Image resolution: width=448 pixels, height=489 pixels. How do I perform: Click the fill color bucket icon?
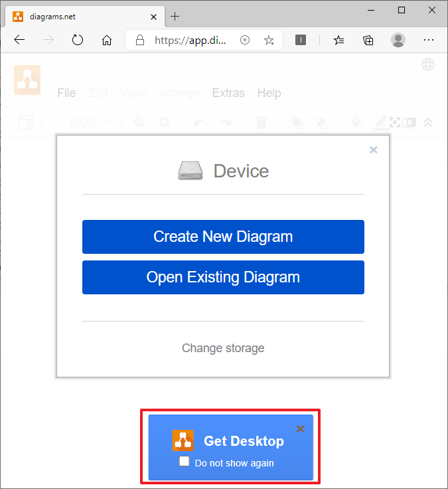356,122
